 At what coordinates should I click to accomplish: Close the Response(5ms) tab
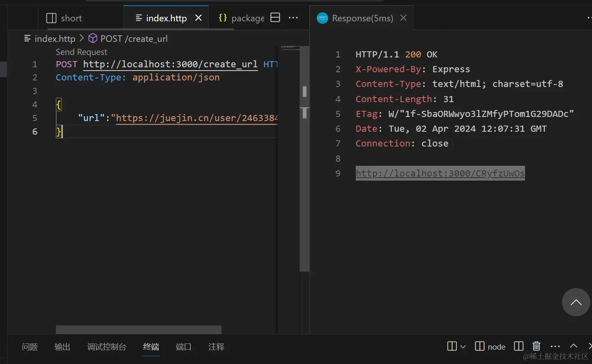[403, 18]
